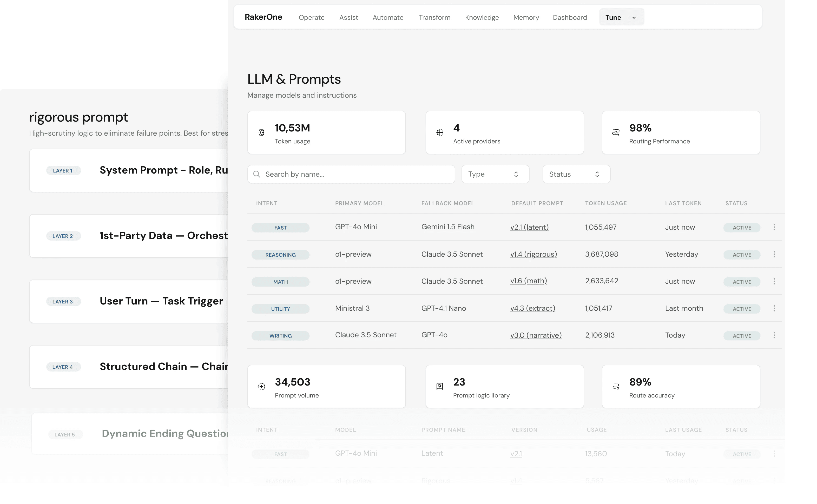Viewport: 817px width, 504px height.
Task: Toggle the ACTIVE status on the UTILITY row
Action: pyautogui.click(x=741, y=309)
